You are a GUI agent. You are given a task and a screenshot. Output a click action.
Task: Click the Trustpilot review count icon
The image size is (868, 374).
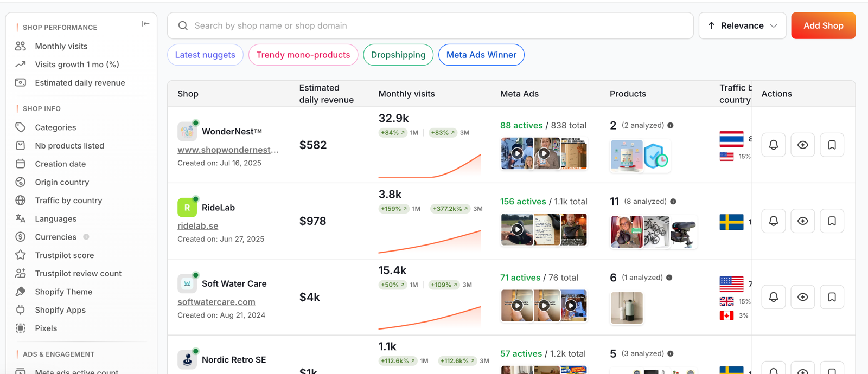(x=21, y=273)
